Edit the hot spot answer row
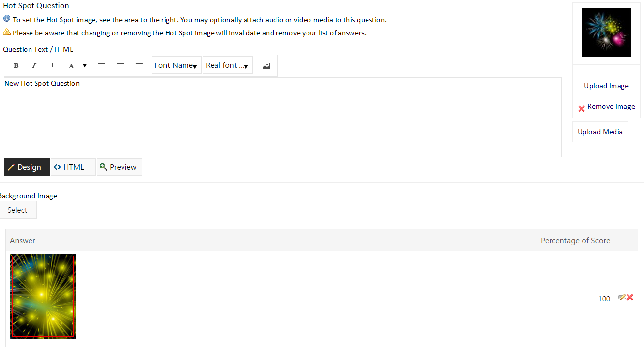Screen dimensions: 644x352 tap(622, 297)
